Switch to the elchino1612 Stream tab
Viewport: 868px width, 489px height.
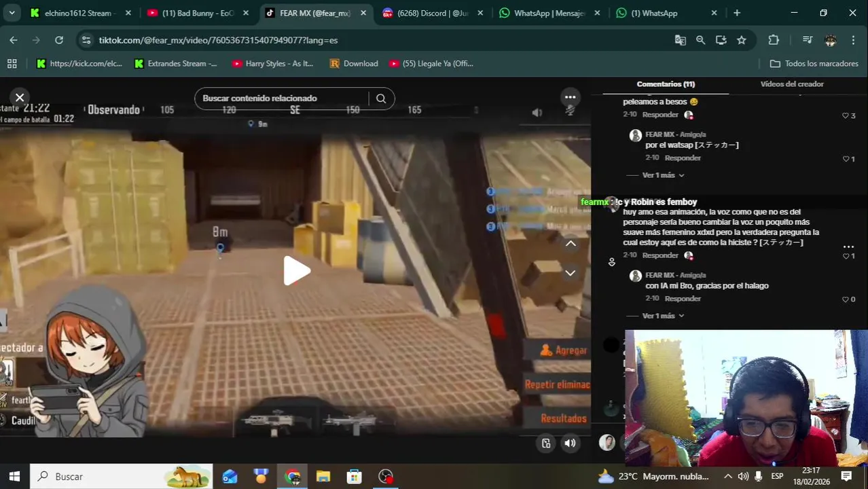pyautogui.click(x=80, y=13)
